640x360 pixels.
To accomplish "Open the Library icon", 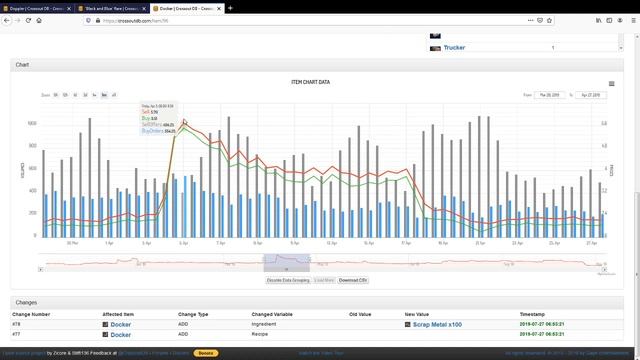I will tap(598, 20).
